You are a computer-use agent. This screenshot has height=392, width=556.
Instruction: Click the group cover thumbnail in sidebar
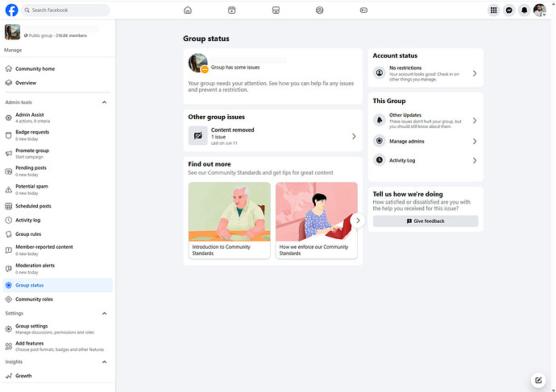12,32
